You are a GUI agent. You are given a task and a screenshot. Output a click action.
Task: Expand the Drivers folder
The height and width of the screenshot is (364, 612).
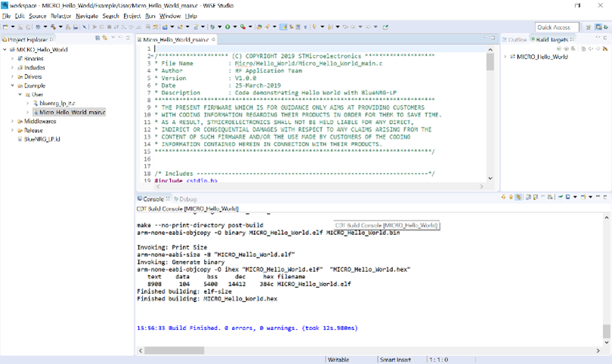(12, 76)
